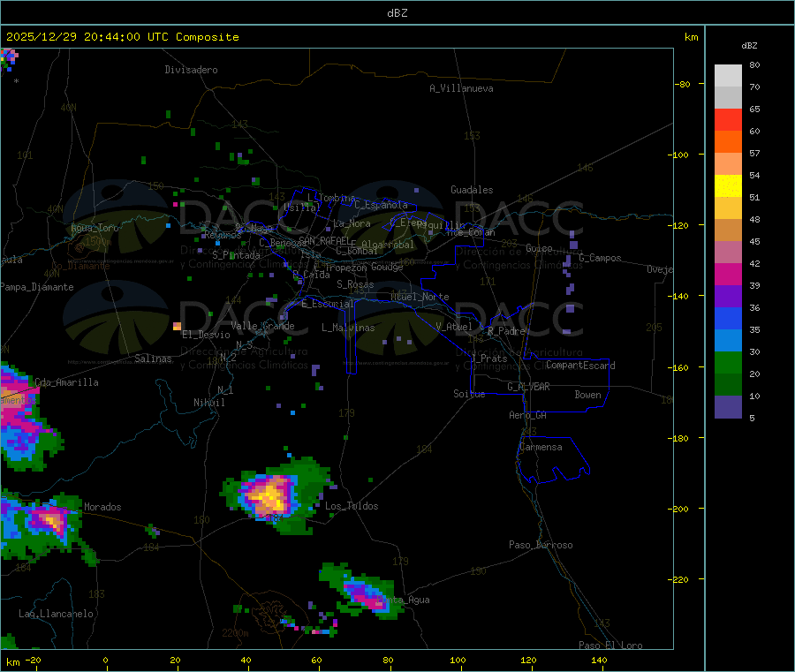Click the Salinas location label
Screen dimensions: 795x672
tap(153, 359)
